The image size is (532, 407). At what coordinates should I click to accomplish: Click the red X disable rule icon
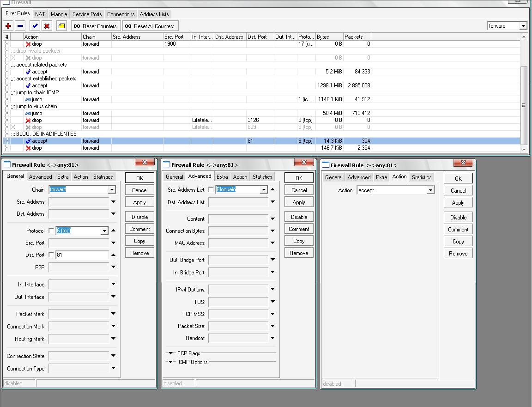[x=47, y=26]
